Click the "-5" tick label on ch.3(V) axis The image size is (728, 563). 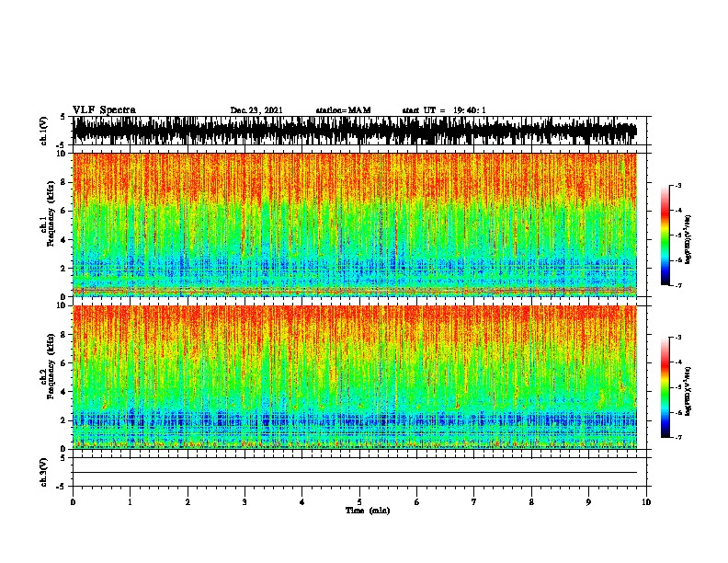[63, 487]
